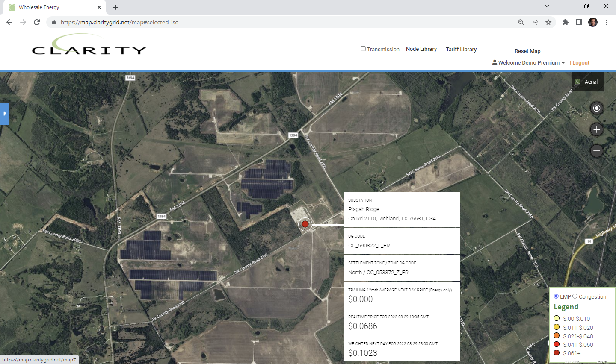Select the Congestion radio button

click(x=575, y=296)
